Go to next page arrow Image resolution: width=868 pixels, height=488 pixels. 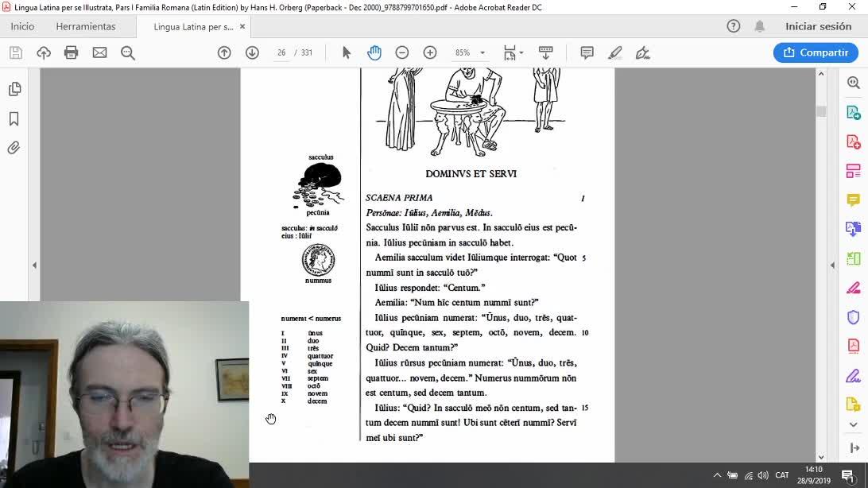[x=253, y=52]
